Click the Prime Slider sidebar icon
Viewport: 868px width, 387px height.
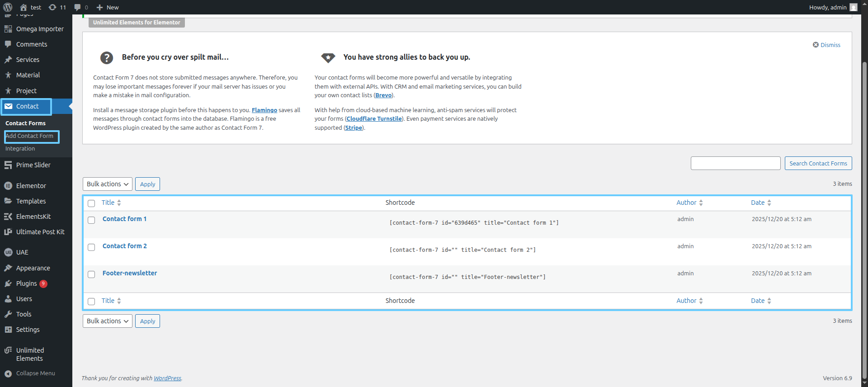coord(8,165)
